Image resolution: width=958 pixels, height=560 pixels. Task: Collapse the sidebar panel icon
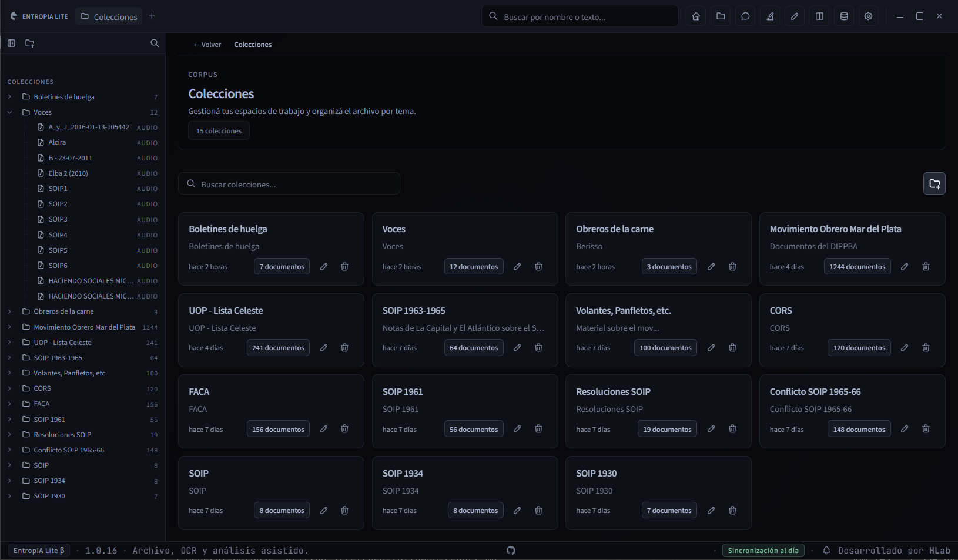coord(11,43)
